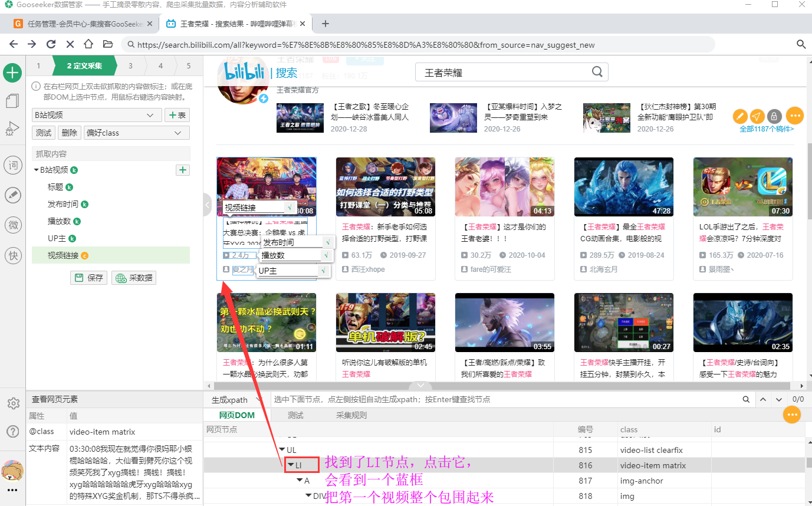Click the collapse handle below the web page
Viewport: 812px width, 506px height.
click(420, 385)
